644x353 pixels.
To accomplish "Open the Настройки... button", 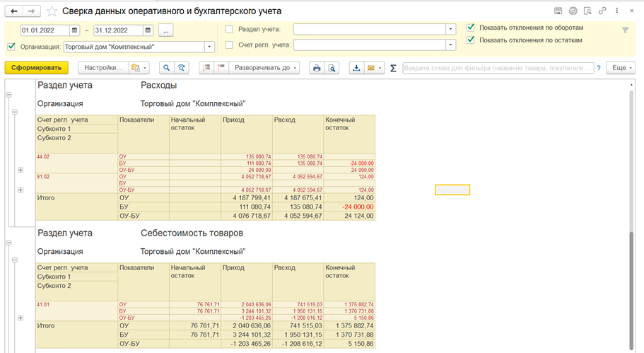I will click(x=103, y=68).
